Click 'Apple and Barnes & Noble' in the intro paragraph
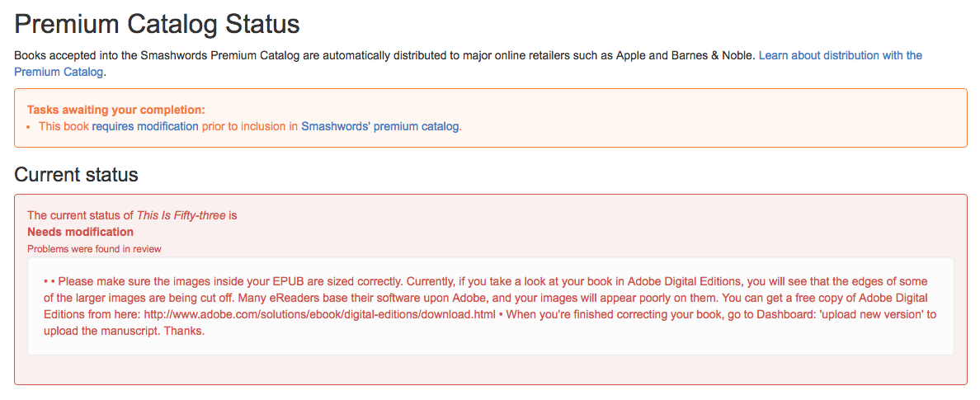Viewport: 980px width, 400px height. [x=687, y=55]
